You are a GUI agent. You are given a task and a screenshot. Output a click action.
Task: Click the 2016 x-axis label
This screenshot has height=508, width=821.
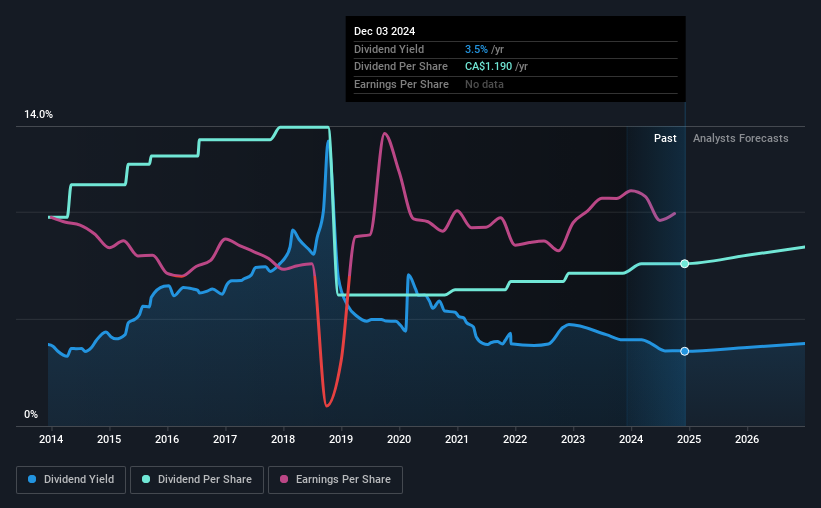pos(167,439)
